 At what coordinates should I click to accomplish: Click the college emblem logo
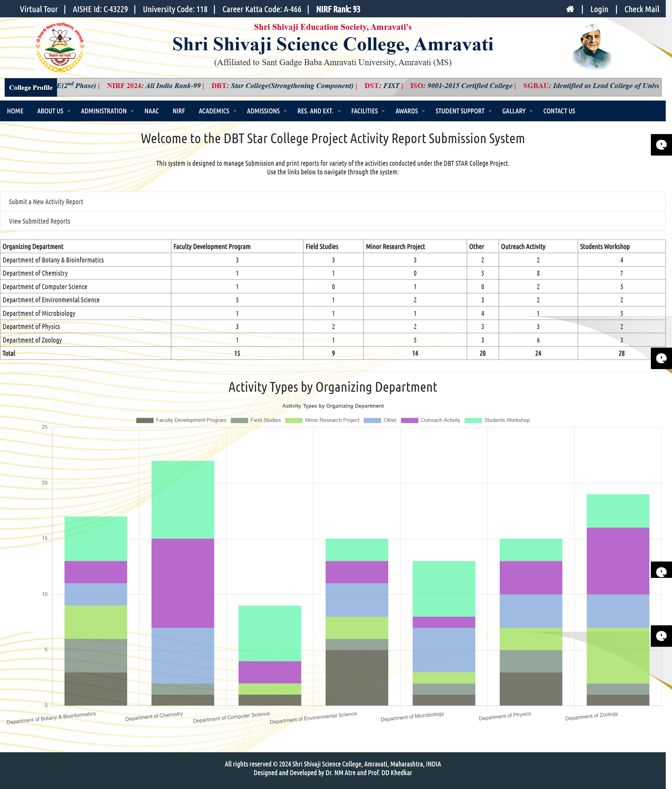pyautogui.click(x=60, y=47)
